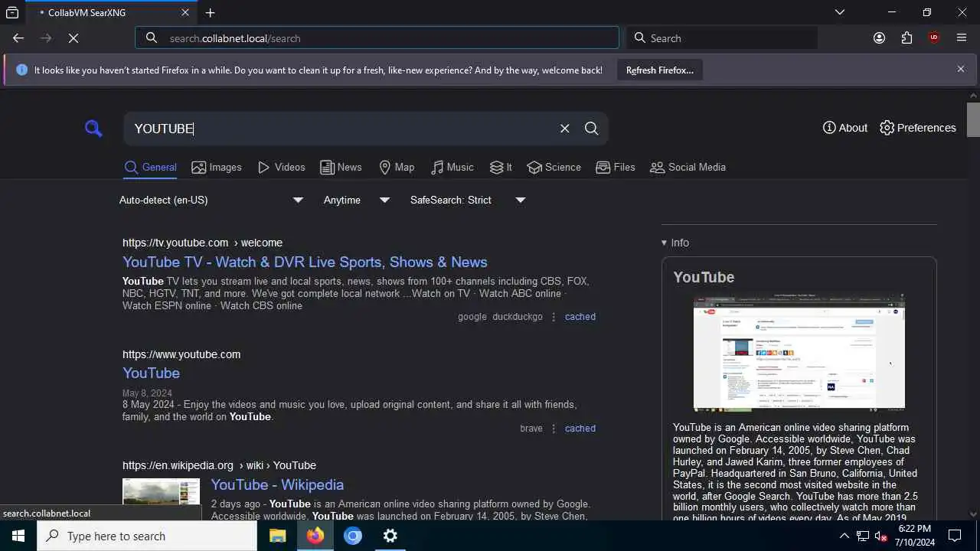Open search Preferences
This screenshot has height=551, width=980.
[x=917, y=128]
